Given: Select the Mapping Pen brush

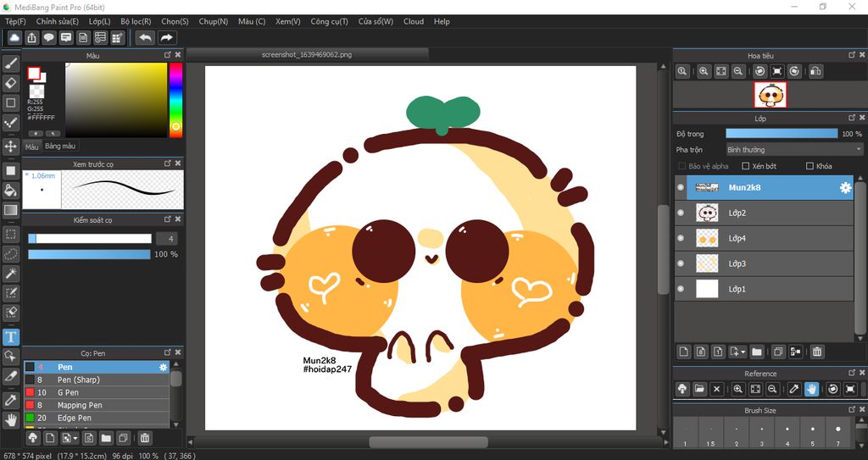Looking at the screenshot, I should pyautogui.click(x=97, y=405).
